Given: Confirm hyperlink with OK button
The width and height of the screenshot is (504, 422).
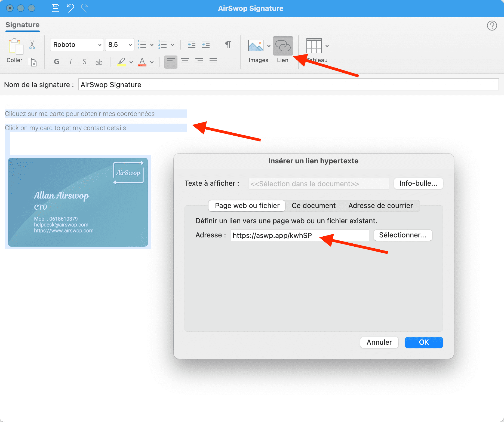Looking at the screenshot, I should coord(424,343).
